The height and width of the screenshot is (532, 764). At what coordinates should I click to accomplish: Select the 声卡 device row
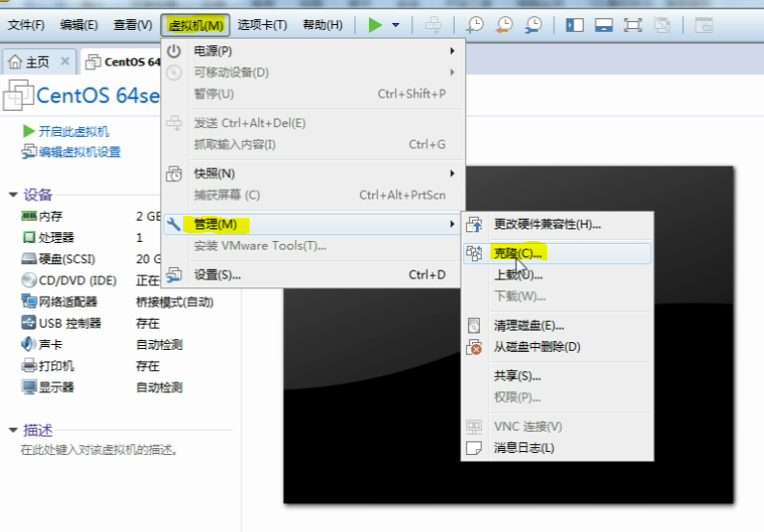(101, 345)
